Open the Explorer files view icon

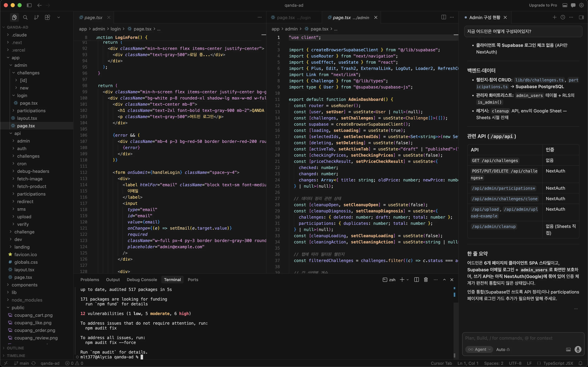pos(14,17)
